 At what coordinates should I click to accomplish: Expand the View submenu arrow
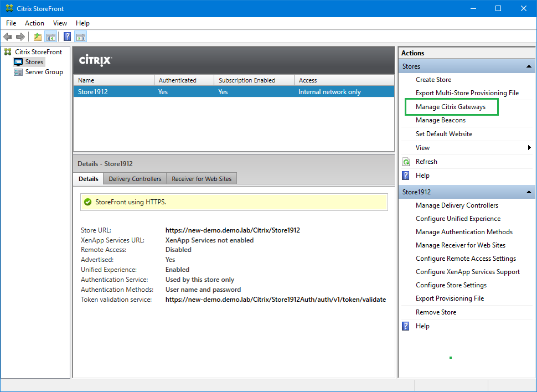coord(530,148)
